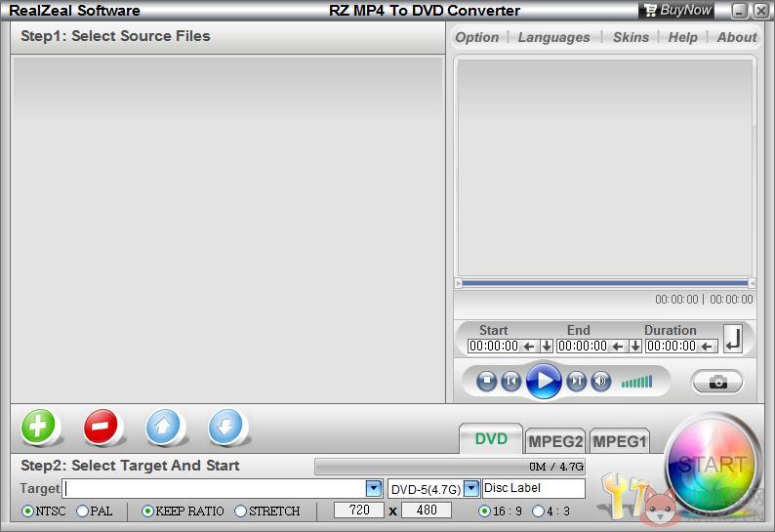Image resolution: width=775 pixels, height=532 pixels.
Task: Switch to the MPEG2 output tab
Action: click(x=555, y=441)
